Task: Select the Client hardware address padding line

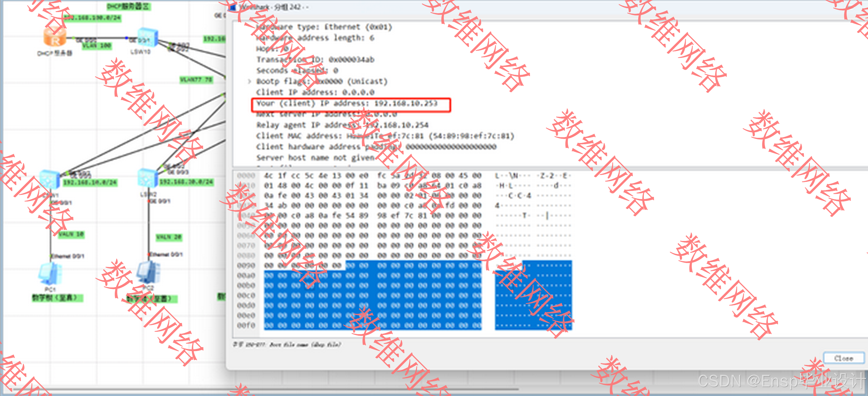Action: (x=376, y=147)
